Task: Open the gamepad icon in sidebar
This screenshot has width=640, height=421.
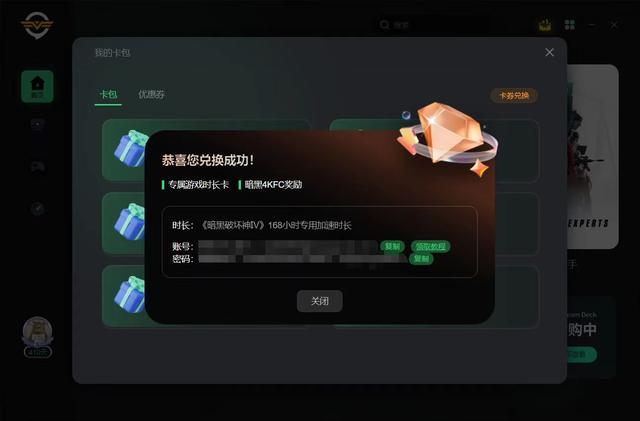Action: click(x=38, y=167)
